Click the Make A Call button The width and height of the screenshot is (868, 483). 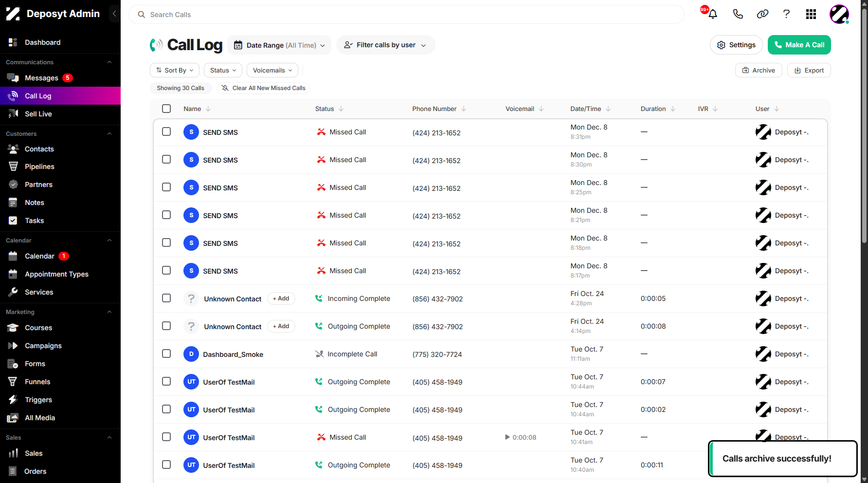799,45
